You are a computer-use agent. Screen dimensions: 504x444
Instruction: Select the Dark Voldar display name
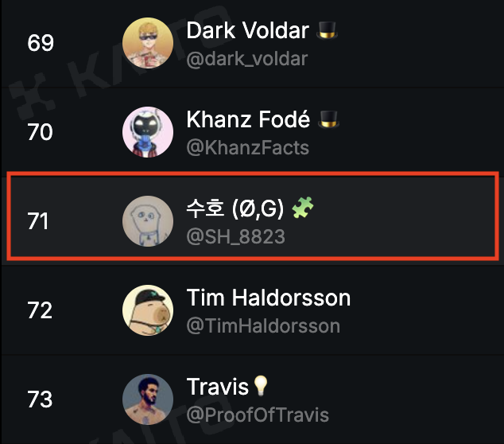point(248,30)
